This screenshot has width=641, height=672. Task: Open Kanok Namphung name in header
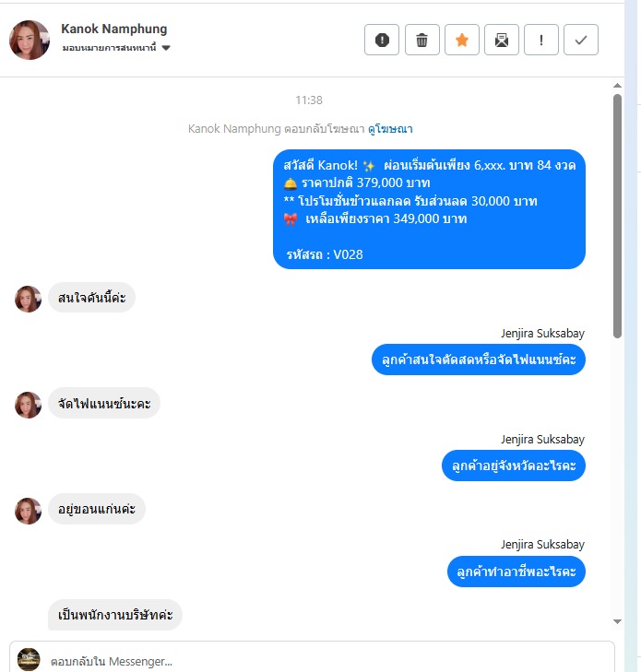click(114, 29)
